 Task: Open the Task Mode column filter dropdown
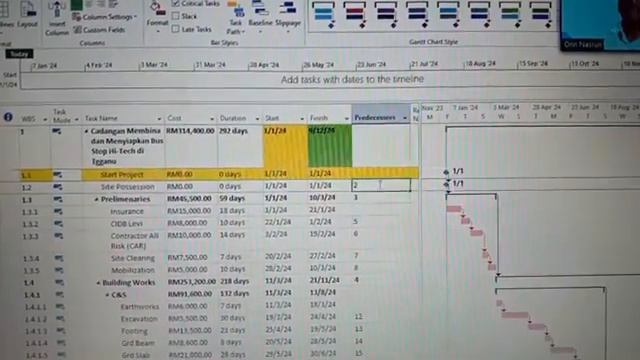[x=76, y=120]
